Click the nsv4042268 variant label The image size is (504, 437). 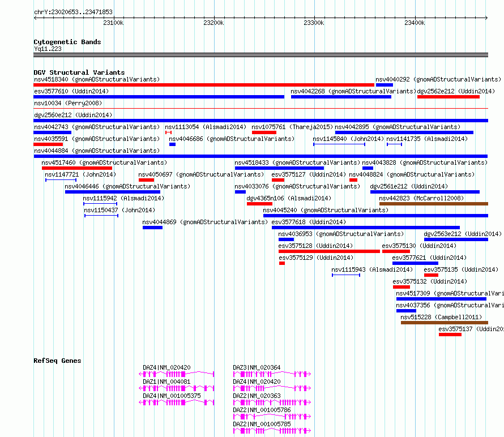click(353, 91)
